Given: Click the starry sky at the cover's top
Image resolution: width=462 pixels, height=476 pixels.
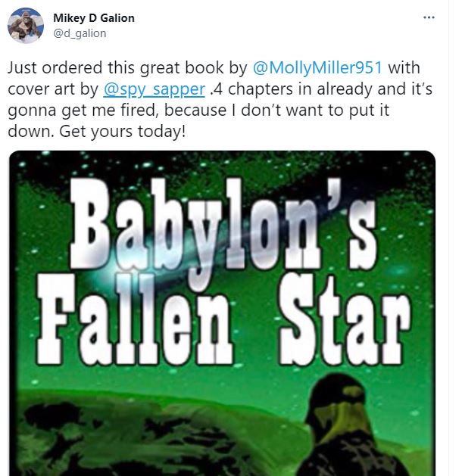Looking at the screenshot, I should [x=222, y=163].
